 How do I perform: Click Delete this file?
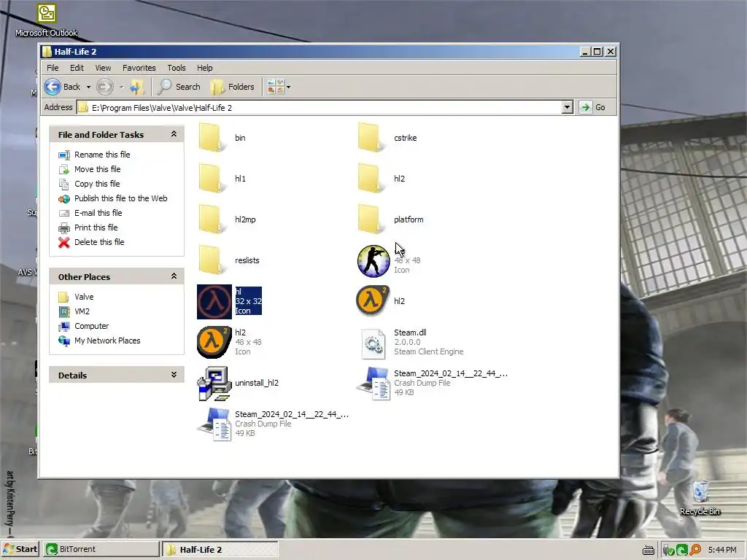click(x=99, y=242)
